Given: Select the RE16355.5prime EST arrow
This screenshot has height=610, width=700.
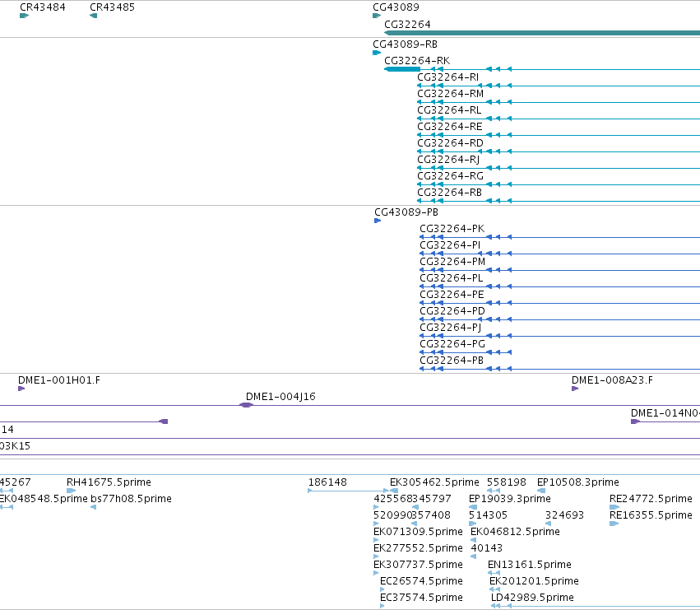Looking at the screenshot, I should tap(614, 524).
